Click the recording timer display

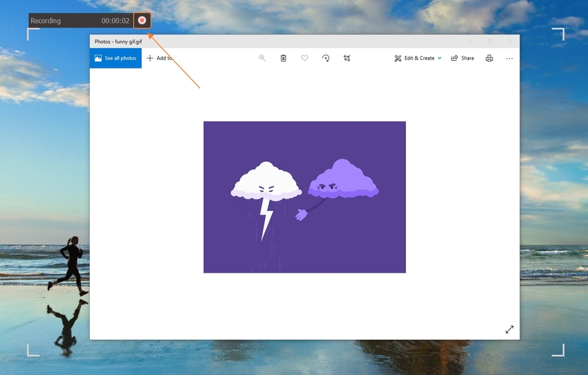pos(115,21)
